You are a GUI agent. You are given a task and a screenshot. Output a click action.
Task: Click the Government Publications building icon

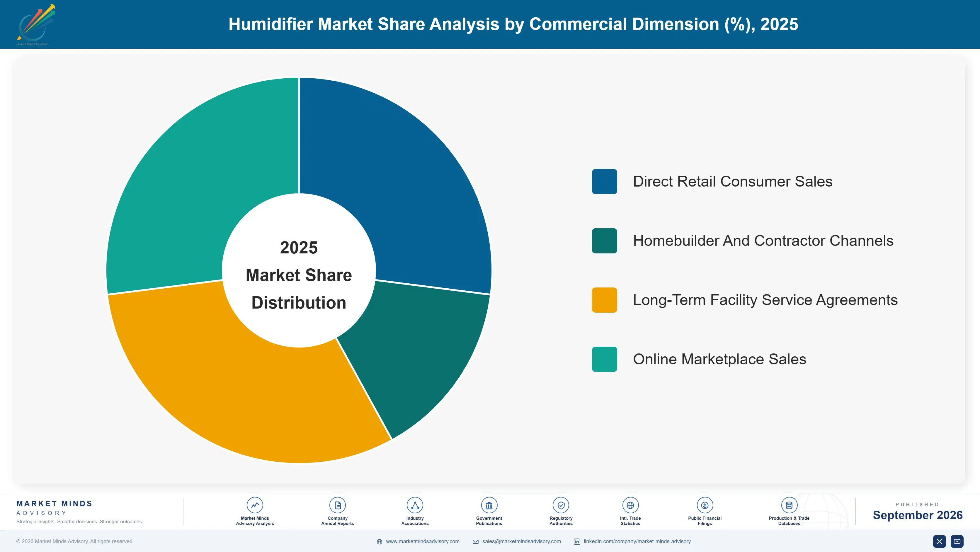click(489, 505)
